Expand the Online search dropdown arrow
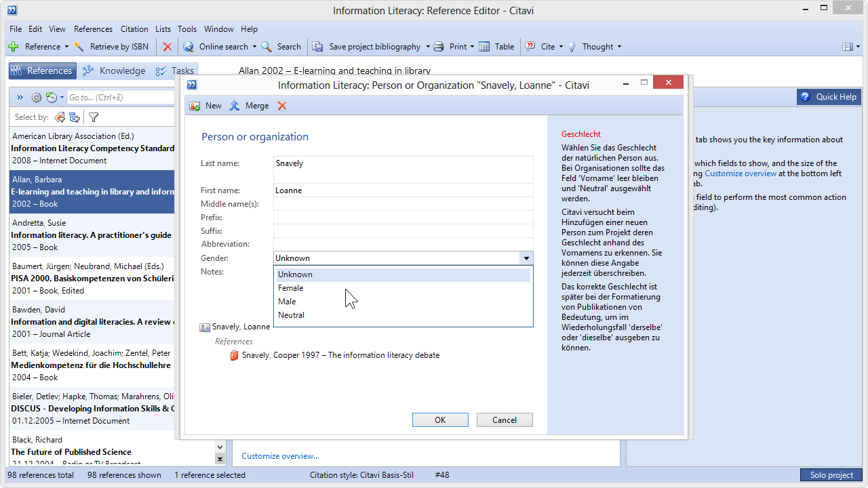Viewport: 868px width, 488px height. click(x=254, y=47)
